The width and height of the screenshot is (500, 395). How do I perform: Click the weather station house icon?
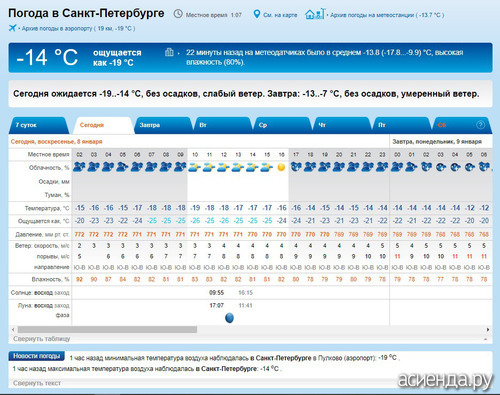coord(314,14)
